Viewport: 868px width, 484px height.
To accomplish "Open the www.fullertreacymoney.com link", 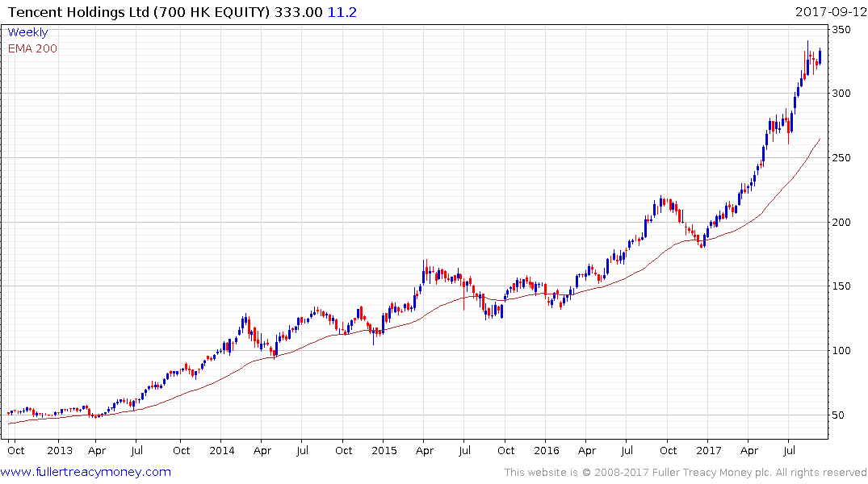I will point(86,472).
